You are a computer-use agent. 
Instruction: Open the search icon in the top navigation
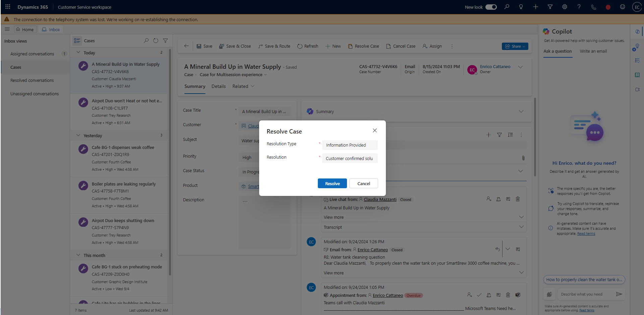[x=507, y=7]
